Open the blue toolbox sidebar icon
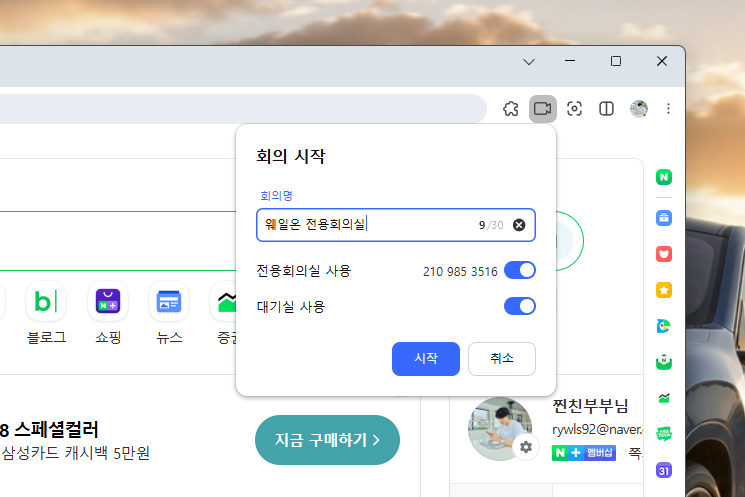 pos(664,218)
